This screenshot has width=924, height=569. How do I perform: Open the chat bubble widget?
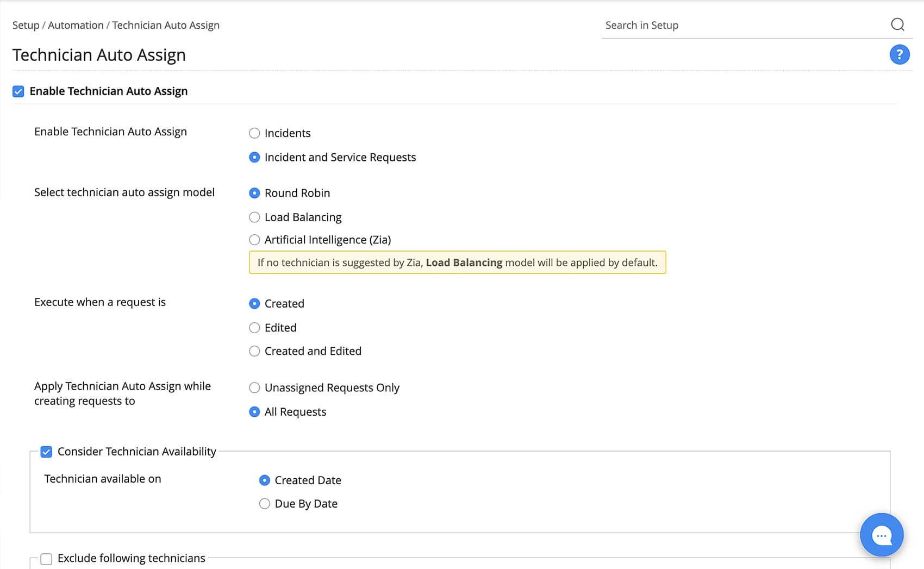[x=881, y=535]
